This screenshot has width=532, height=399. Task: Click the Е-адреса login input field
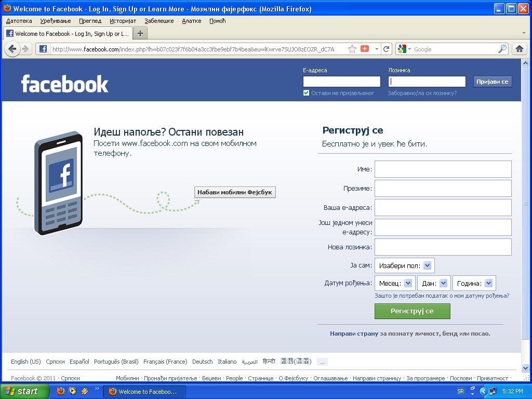(342, 82)
